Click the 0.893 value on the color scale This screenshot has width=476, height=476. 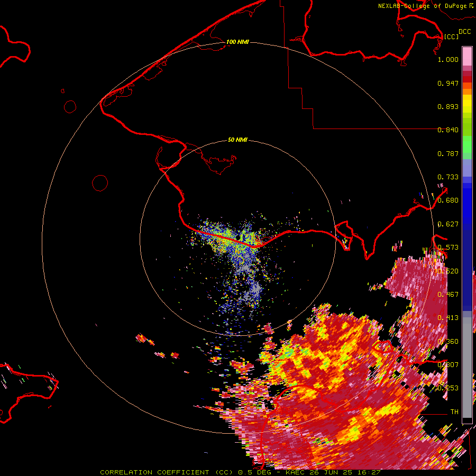pos(448,106)
